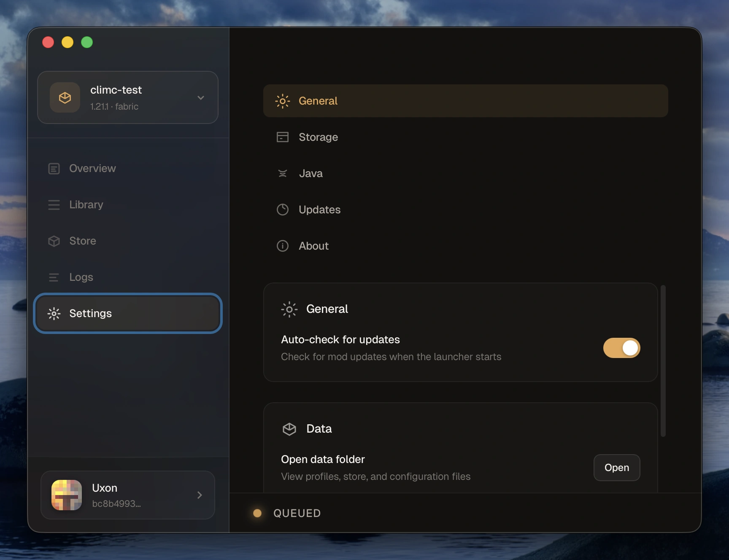Click the Open button for data folder
This screenshot has width=729, height=560.
point(616,468)
